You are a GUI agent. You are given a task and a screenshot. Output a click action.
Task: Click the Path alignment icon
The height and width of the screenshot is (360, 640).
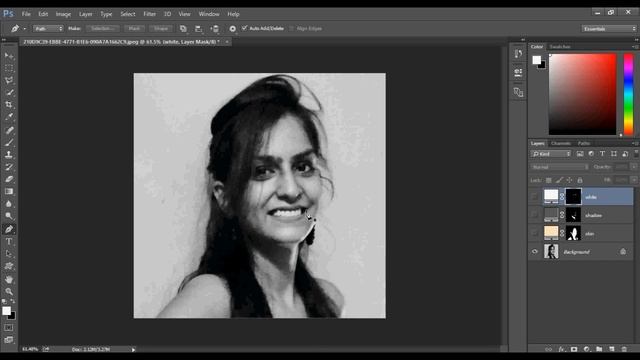click(198, 29)
